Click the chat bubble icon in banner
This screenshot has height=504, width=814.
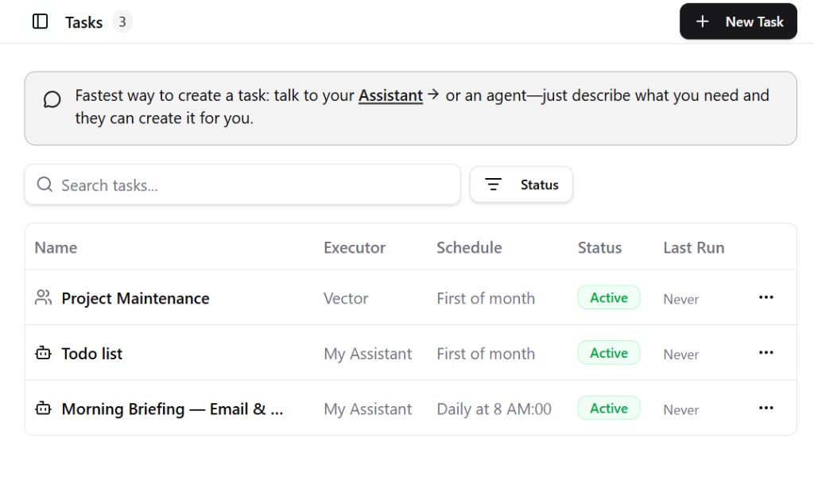(52, 99)
